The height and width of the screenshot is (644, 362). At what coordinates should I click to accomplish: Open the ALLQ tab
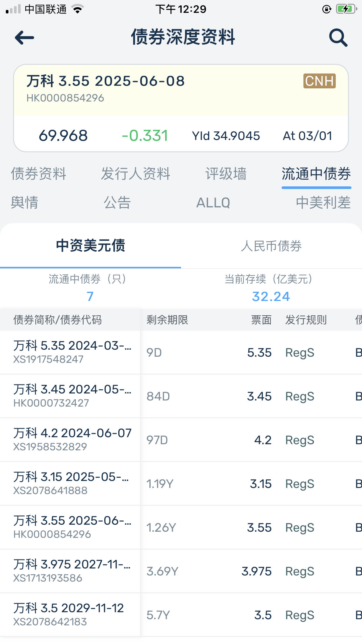[x=213, y=203]
